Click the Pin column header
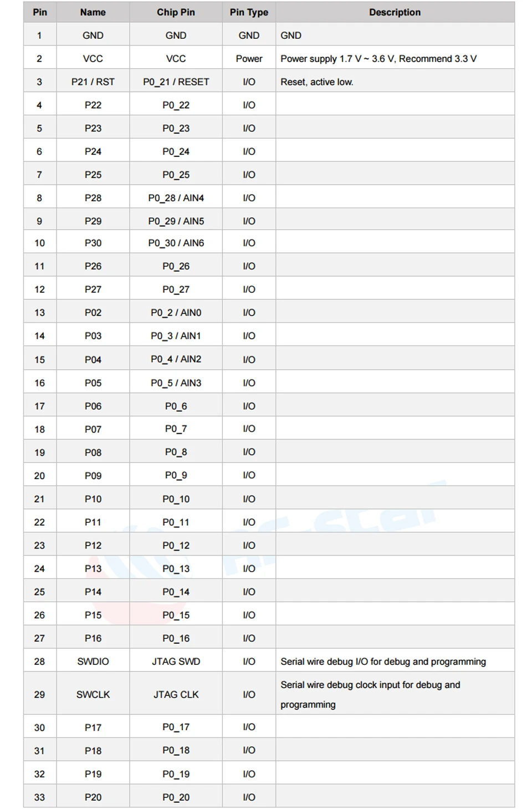This screenshot has width=532, height=809. pyautogui.click(x=40, y=12)
